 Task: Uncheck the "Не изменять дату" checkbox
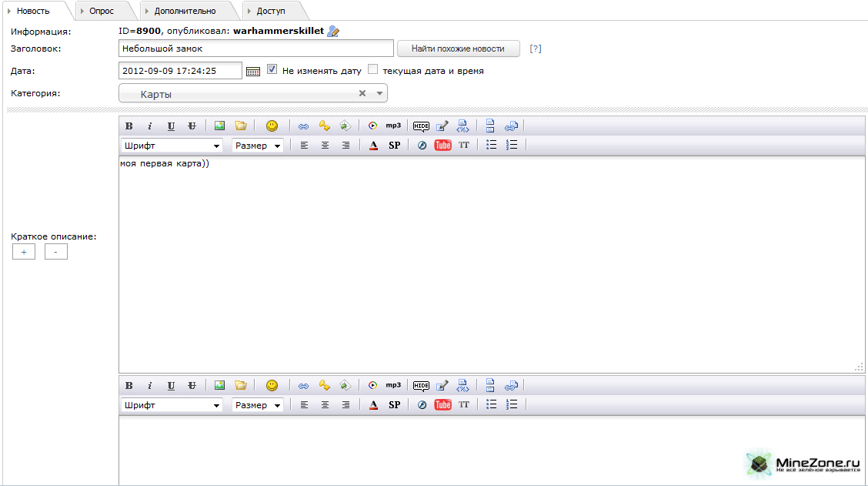click(272, 70)
